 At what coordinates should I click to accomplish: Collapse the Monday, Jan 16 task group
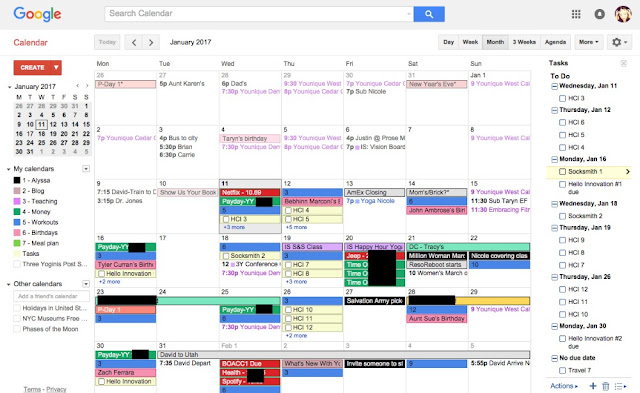[x=554, y=159]
